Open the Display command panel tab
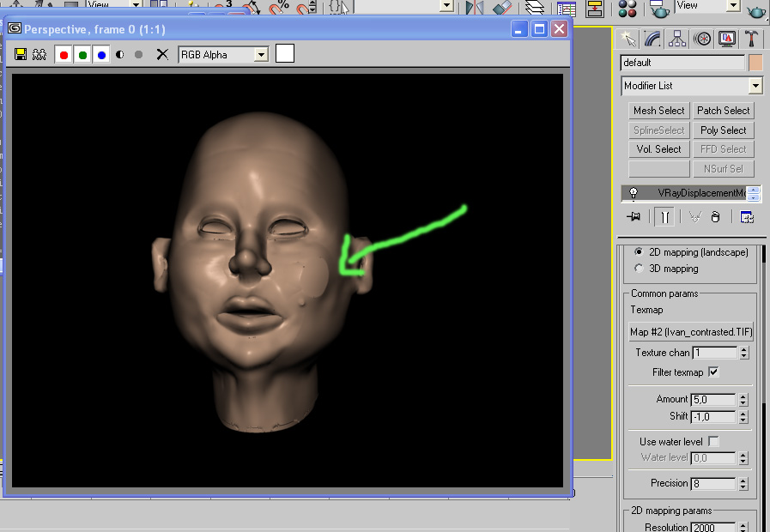Image resolution: width=770 pixels, height=532 pixels. point(727,39)
